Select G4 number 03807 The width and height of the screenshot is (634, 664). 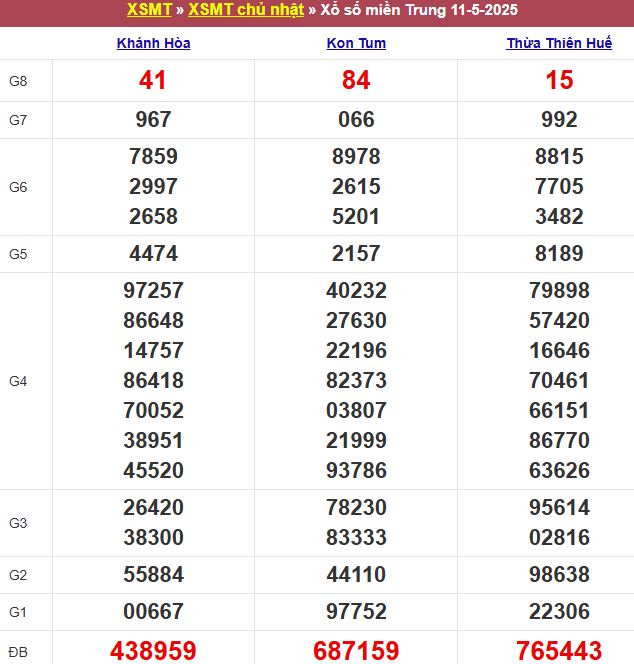pos(356,410)
